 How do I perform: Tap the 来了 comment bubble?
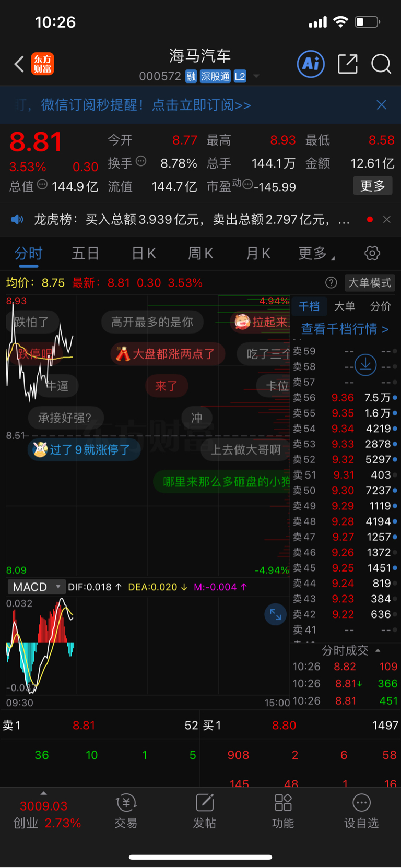tap(167, 386)
